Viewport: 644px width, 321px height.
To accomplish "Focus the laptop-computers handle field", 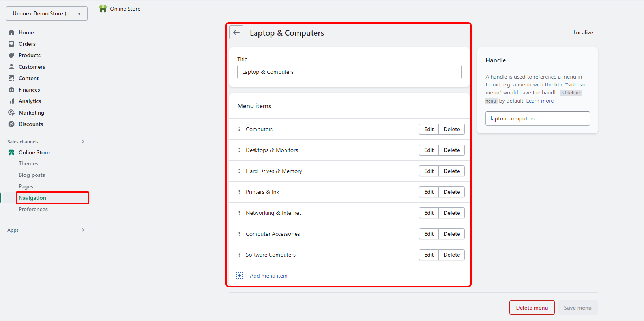I will coord(537,118).
